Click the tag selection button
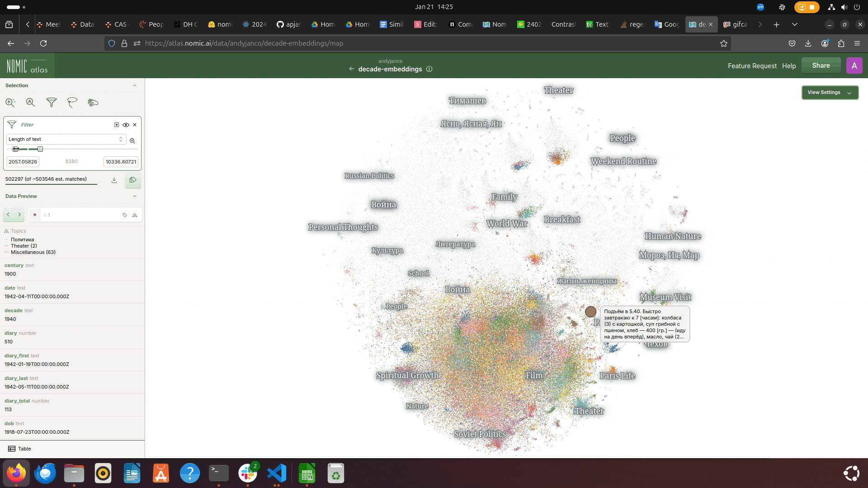 tap(132, 180)
